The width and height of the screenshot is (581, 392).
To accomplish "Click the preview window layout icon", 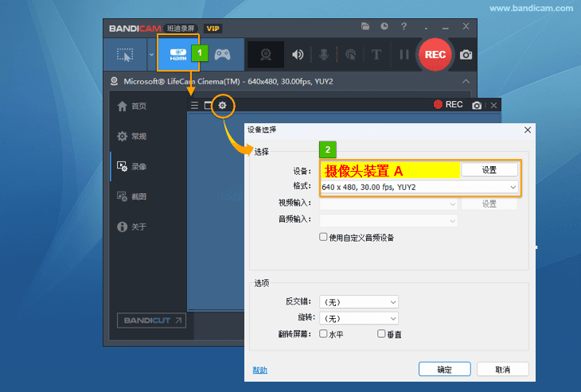I will (x=208, y=105).
